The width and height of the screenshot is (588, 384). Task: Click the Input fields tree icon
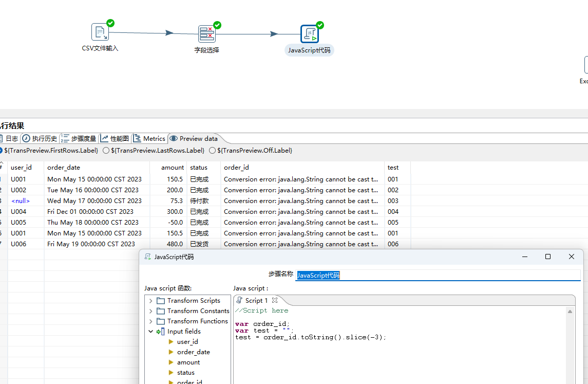(161, 332)
